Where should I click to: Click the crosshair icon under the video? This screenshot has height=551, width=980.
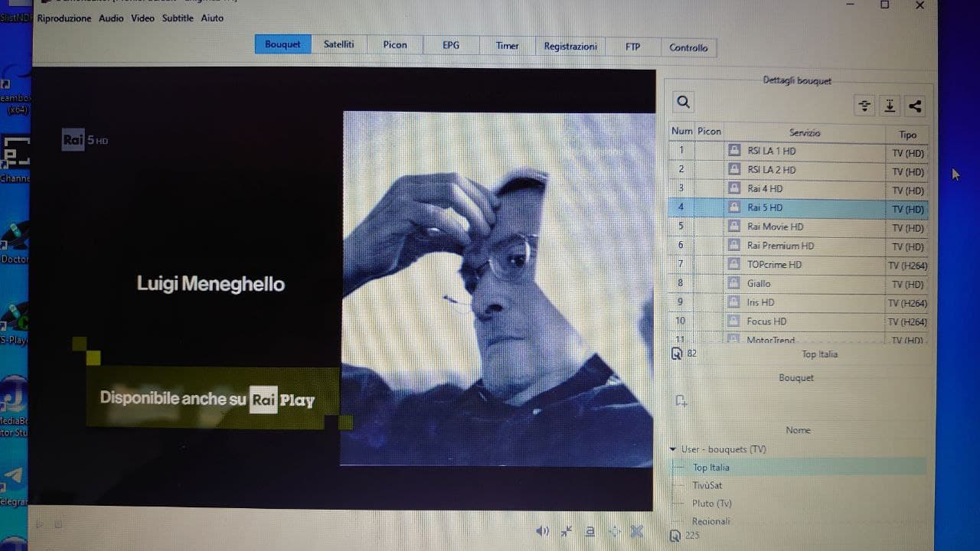click(614, 530)
